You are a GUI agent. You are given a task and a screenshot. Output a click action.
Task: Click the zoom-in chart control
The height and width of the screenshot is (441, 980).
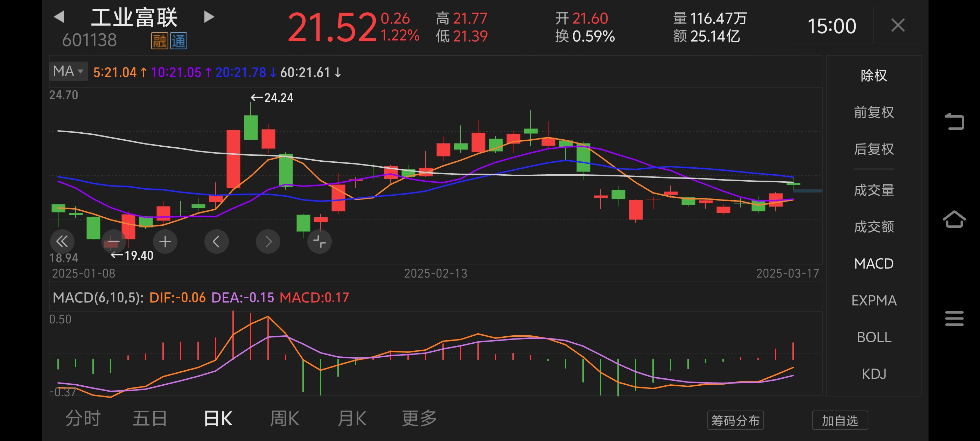tap(165, 241)
